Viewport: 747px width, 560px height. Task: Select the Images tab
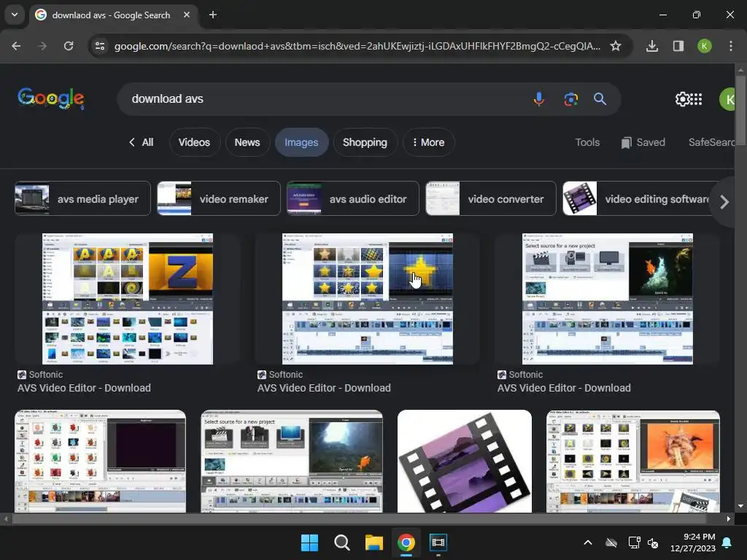pos(301,142)
